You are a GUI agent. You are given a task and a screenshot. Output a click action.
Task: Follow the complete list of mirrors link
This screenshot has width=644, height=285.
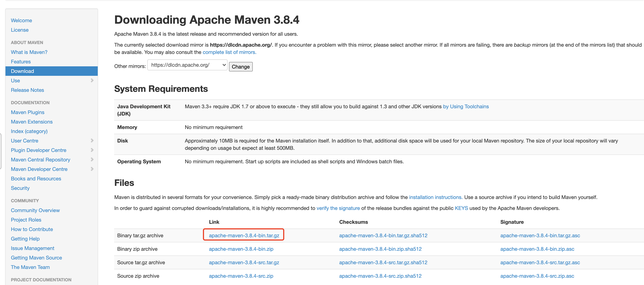(229, 52)
